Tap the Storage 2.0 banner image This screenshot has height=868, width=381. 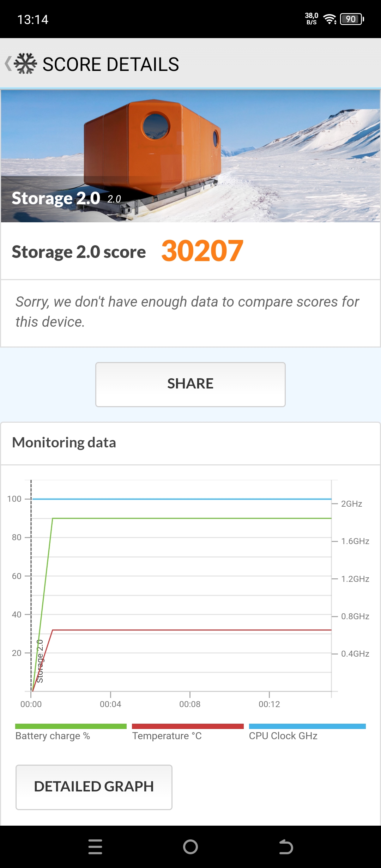[190, 156]
